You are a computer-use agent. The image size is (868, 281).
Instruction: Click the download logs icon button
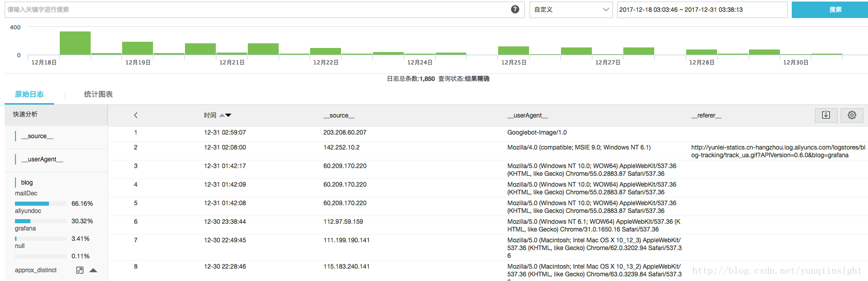826,115
